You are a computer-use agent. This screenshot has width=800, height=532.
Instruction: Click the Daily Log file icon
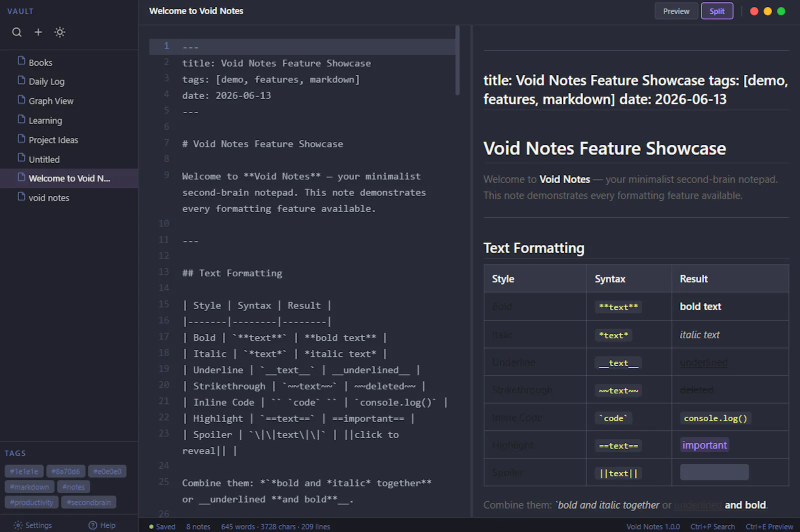pyautogui.click(x=21, y=80)
